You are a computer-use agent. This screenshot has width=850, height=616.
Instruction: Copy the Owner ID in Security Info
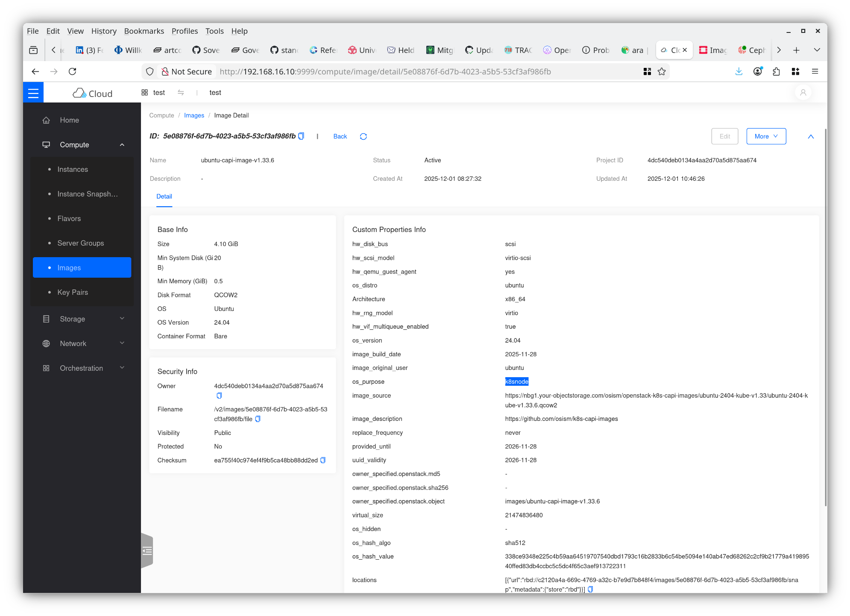(219, 396)
